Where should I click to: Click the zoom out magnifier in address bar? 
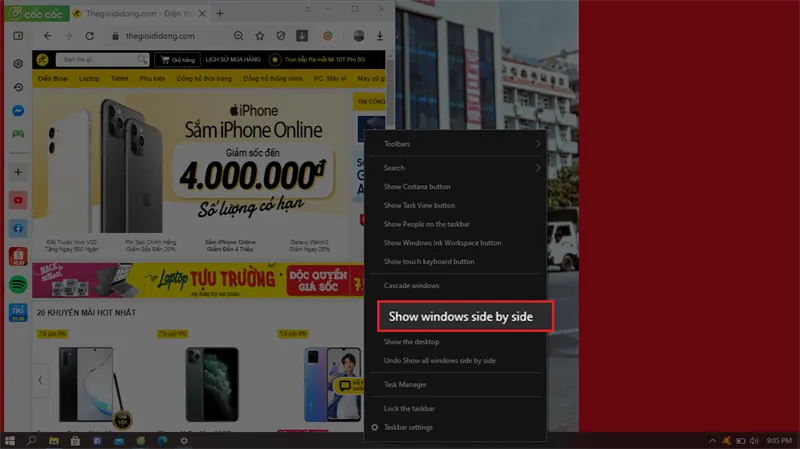click(238, 36)
